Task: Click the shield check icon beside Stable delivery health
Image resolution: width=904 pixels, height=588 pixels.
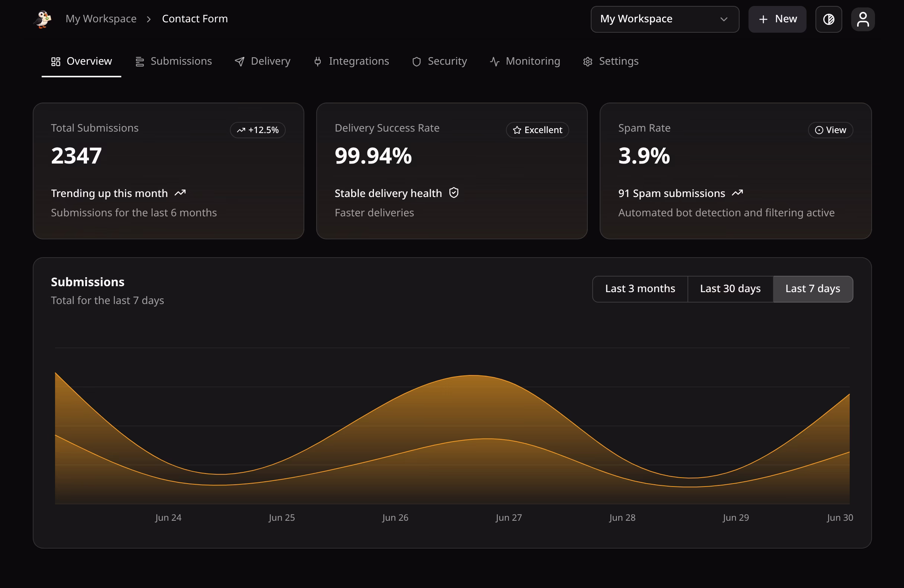Action: [x=453, y=193]
